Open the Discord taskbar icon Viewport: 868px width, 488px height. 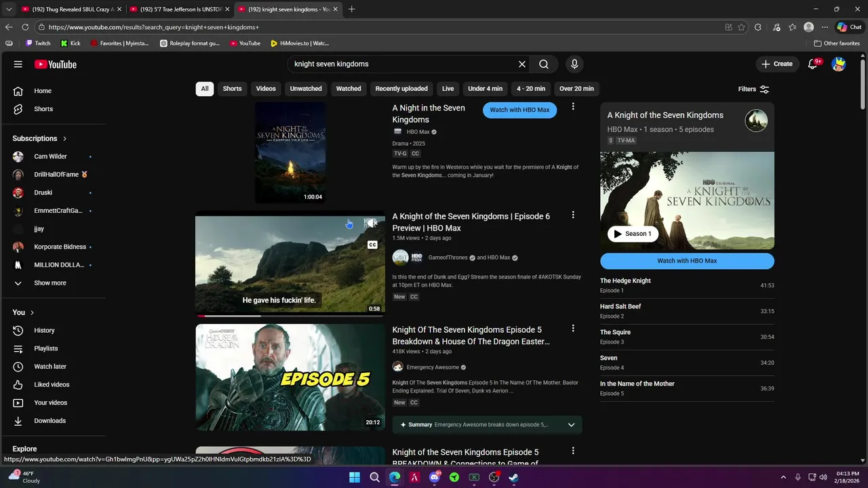click(434, 477)
